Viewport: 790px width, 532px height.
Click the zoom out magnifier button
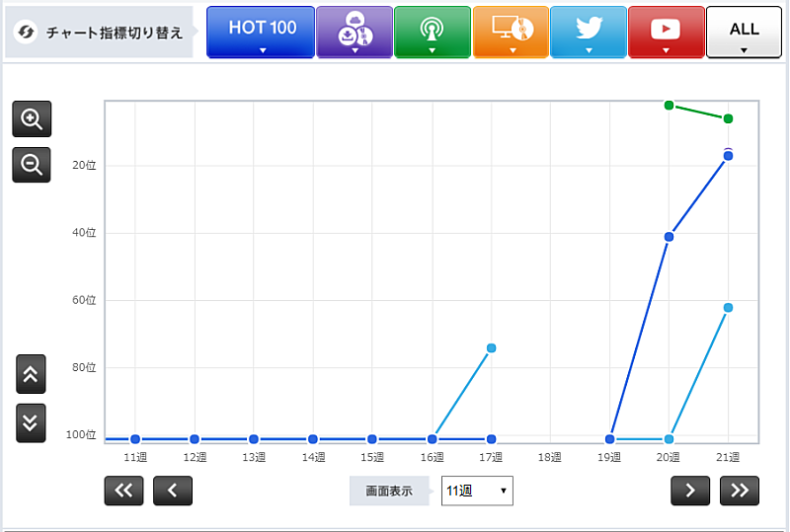(x=32, y=165)
